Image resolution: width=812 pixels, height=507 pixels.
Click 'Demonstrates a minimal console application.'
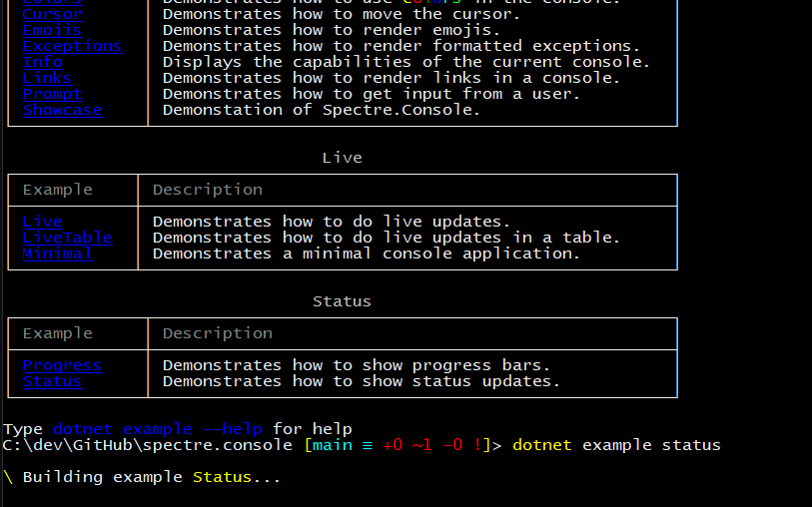click(367, 254)
